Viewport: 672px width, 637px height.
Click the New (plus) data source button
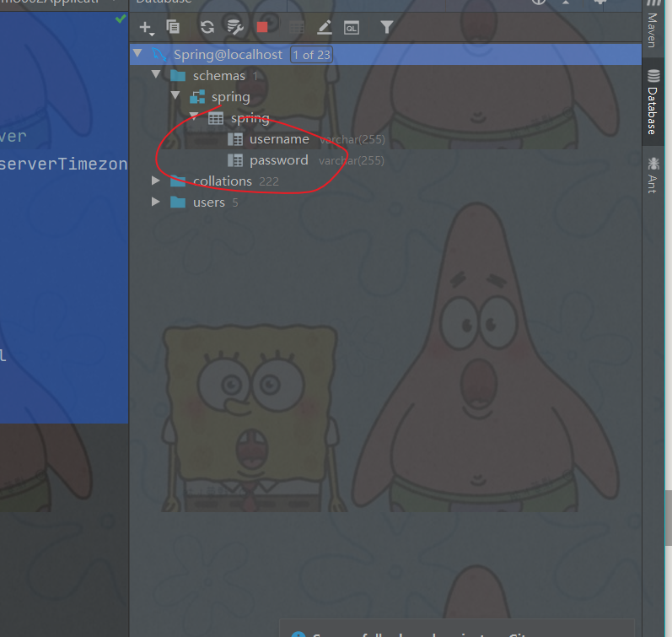click(147, 28)
